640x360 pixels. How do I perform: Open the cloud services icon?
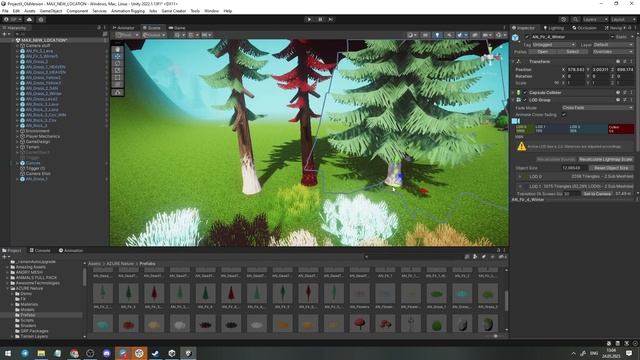pyautogui.click(x=29, y=19)
